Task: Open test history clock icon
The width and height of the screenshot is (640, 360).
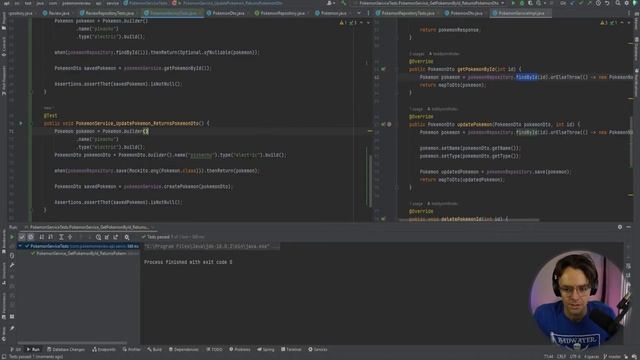Action: [98, 237]
